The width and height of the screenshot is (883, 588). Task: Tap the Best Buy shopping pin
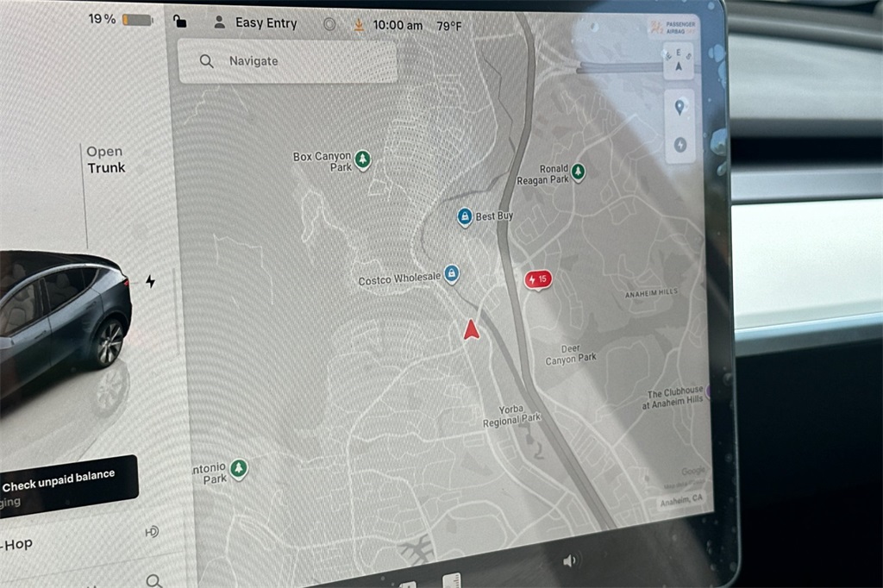click(x=464, y=216)
